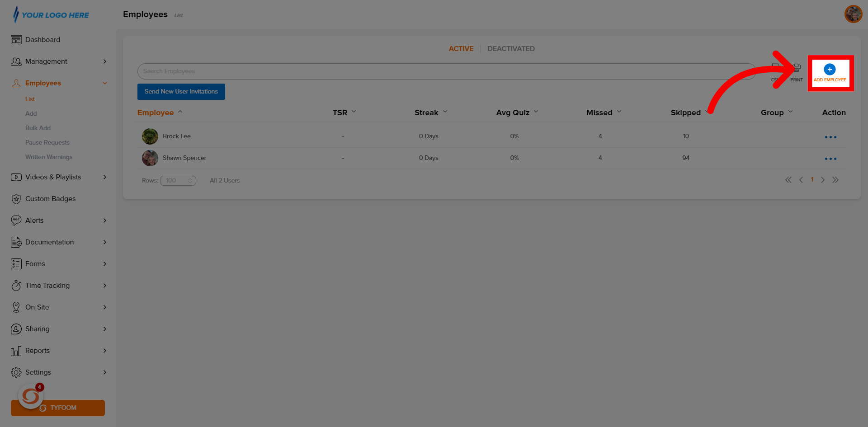Click the ADD EMPLOYEE button
This screenshot has width=868, height=427.
click(x=830, y=73)
